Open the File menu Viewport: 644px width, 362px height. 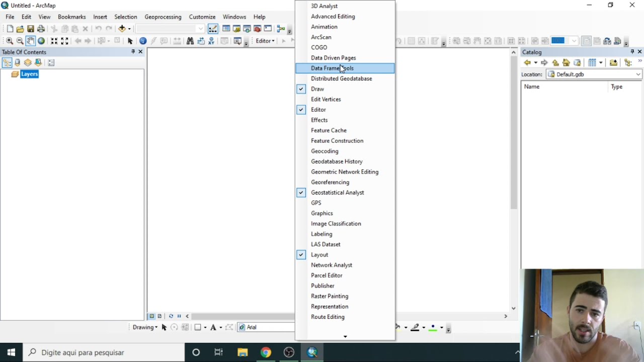pyautogui.click(x=10, y=17)
